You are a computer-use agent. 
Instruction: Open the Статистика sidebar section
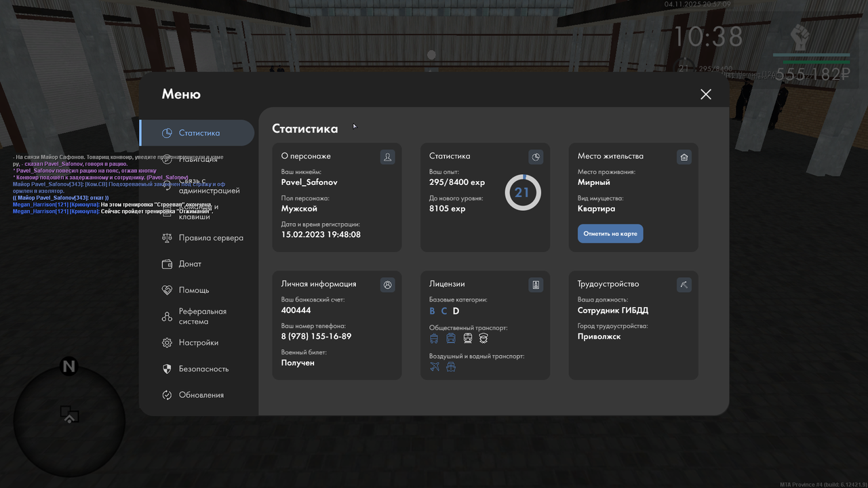(197, 133)
